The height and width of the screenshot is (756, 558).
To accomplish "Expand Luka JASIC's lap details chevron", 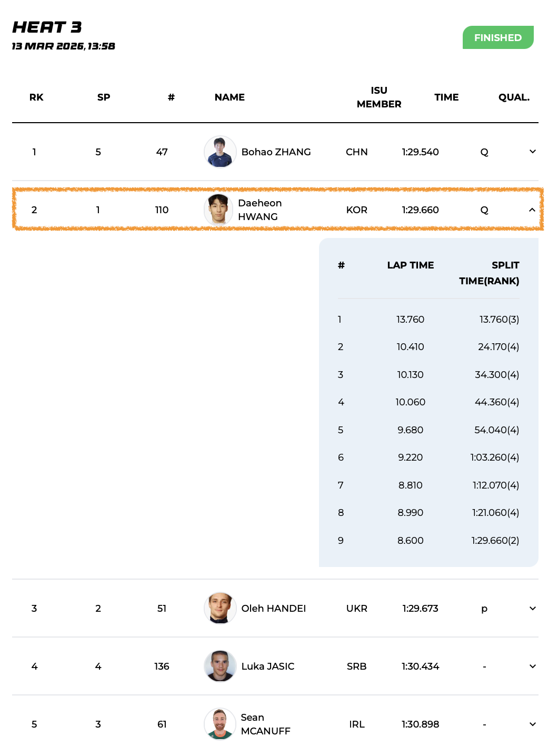I will click(532, 666).
